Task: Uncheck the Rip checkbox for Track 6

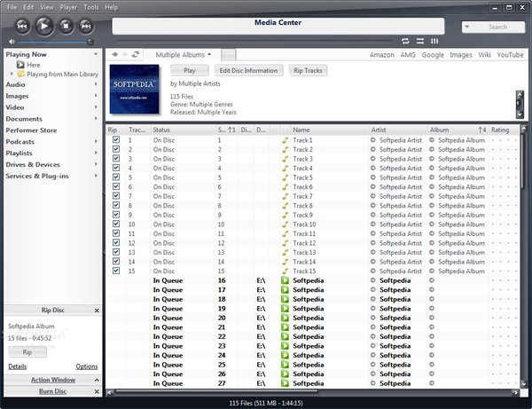Action: 116,186
